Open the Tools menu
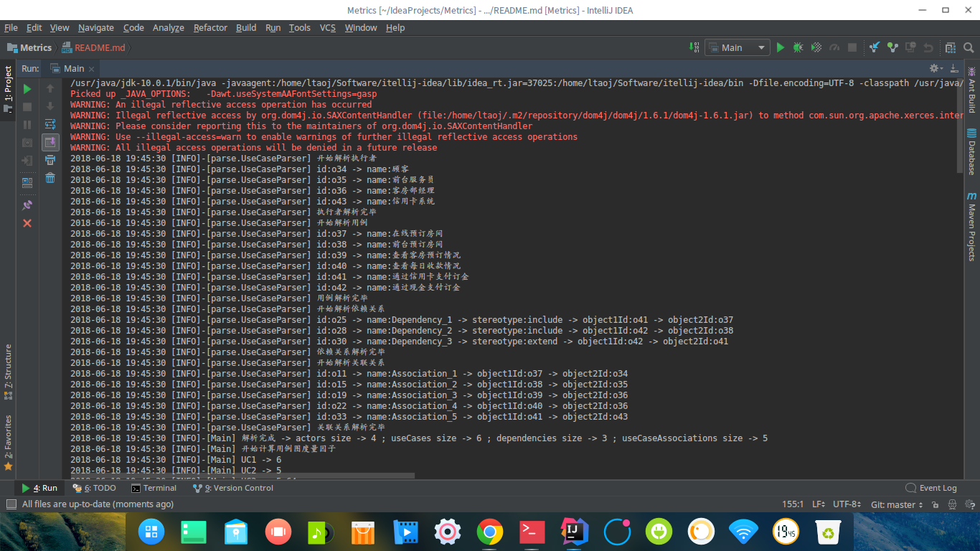 [x=300, y=27]
